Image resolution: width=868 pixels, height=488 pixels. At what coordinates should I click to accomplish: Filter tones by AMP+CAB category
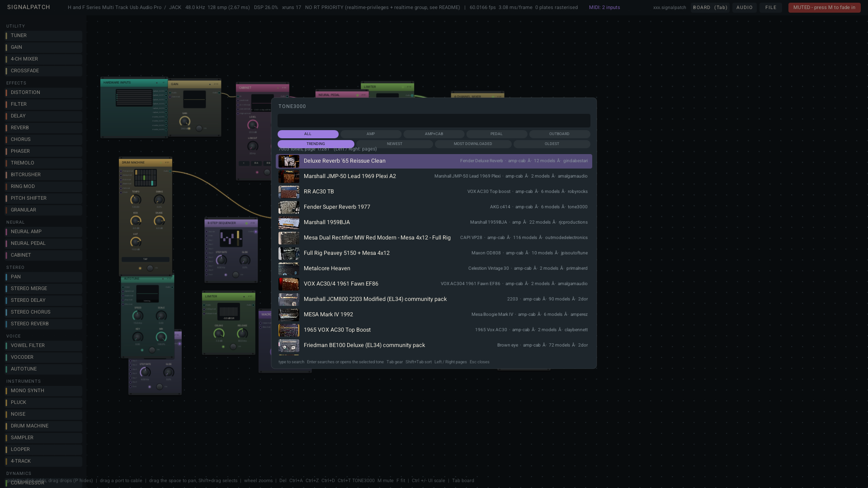pos(434,134)
